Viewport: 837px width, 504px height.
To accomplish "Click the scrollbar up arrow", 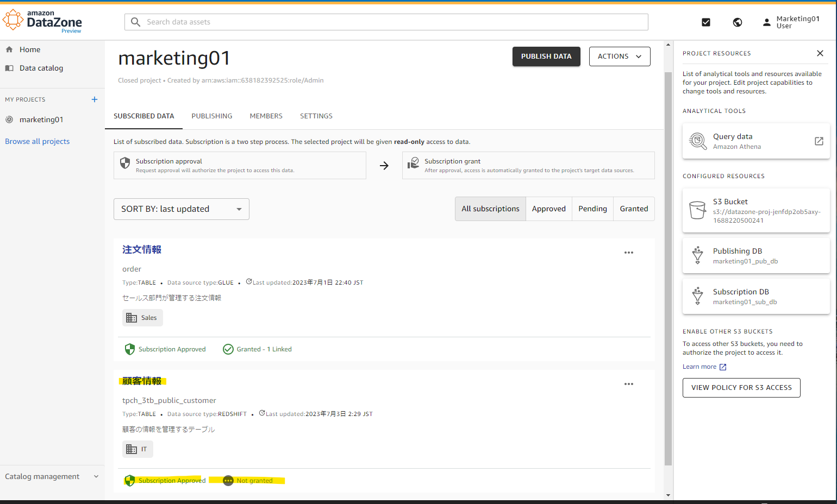I will tap(669, 45).
